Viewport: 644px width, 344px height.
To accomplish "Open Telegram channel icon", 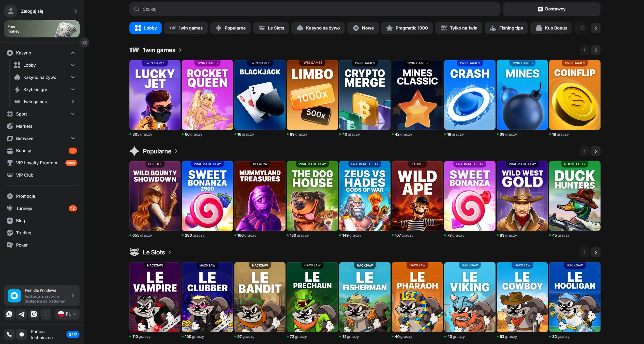I will 22,314.
